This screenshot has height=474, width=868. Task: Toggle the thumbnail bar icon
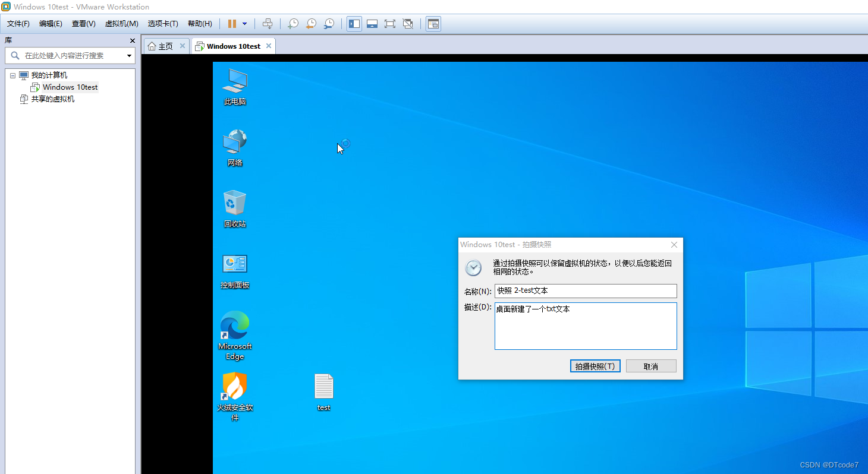click(372, 24)
